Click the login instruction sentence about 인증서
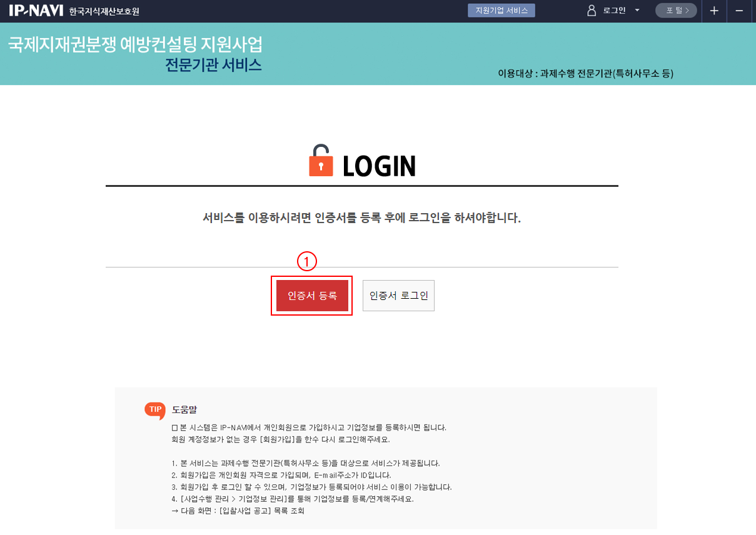 tap(362, 218)
